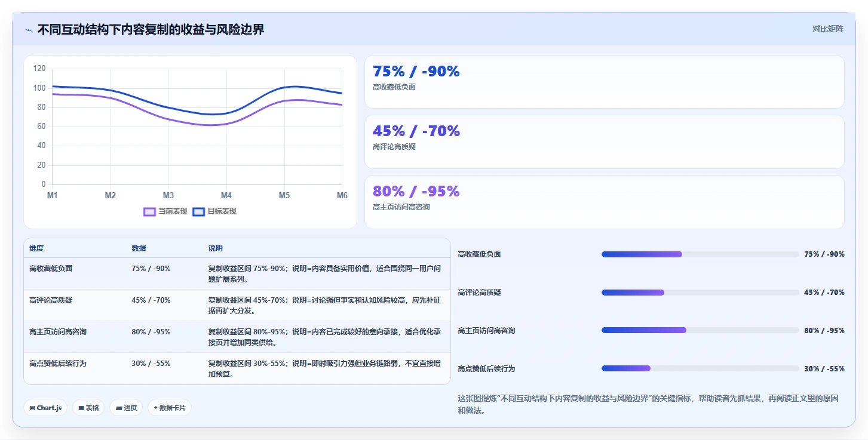Click the Chart.js tag chip
This screenshot has height=440, width=868.
[45, 408]
